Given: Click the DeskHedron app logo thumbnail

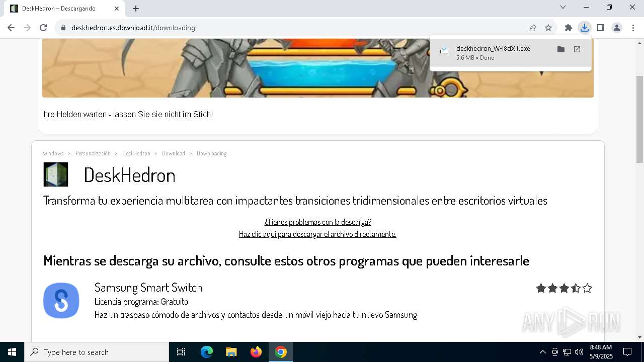Looking at the screenshot, I should (x=56, y=174).
